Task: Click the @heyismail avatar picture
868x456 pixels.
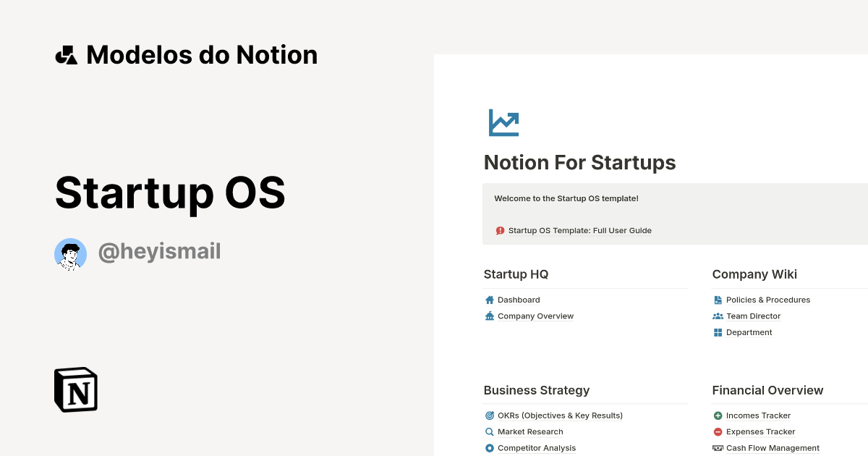Action: pyautogui.click(x=70, y=254)
